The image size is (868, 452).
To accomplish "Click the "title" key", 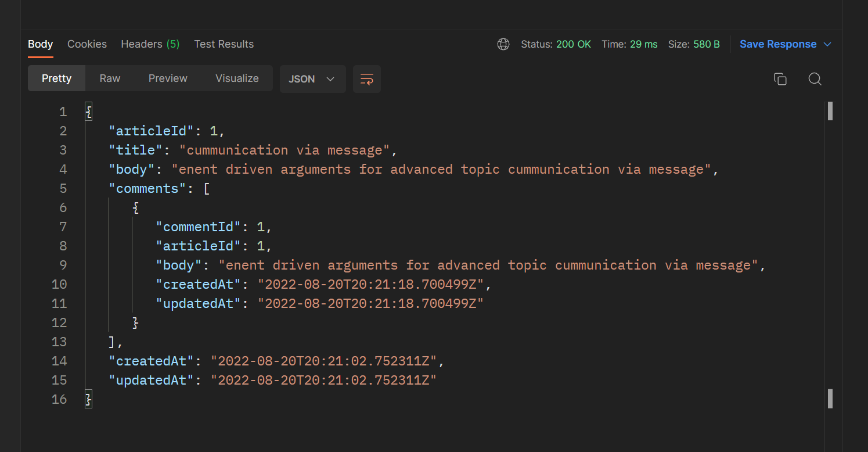I will click(136, 150).
